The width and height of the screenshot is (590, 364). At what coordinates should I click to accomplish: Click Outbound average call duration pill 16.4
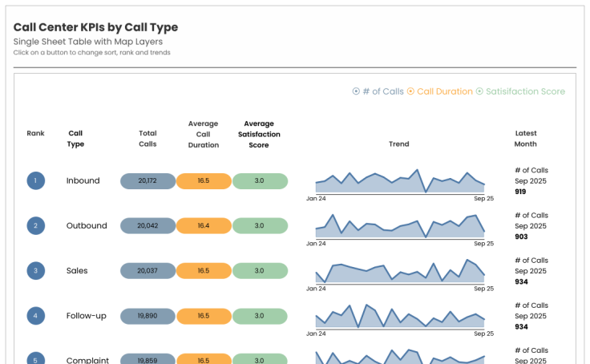[204, 225]
